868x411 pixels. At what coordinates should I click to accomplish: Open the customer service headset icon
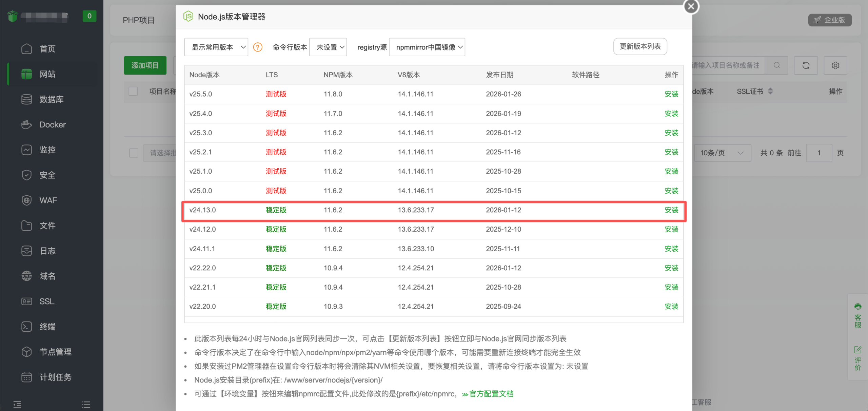coord(857,307)
